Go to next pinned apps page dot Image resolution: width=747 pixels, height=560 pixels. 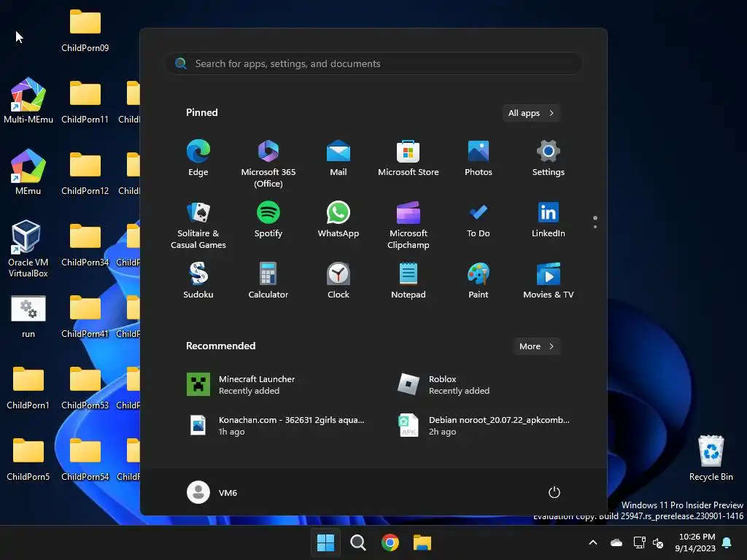[595, 227]
